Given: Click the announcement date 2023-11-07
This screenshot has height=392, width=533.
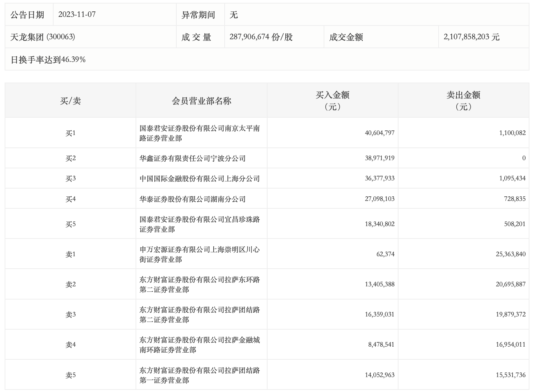Looking at the screenshot, I should click(77, 15).
